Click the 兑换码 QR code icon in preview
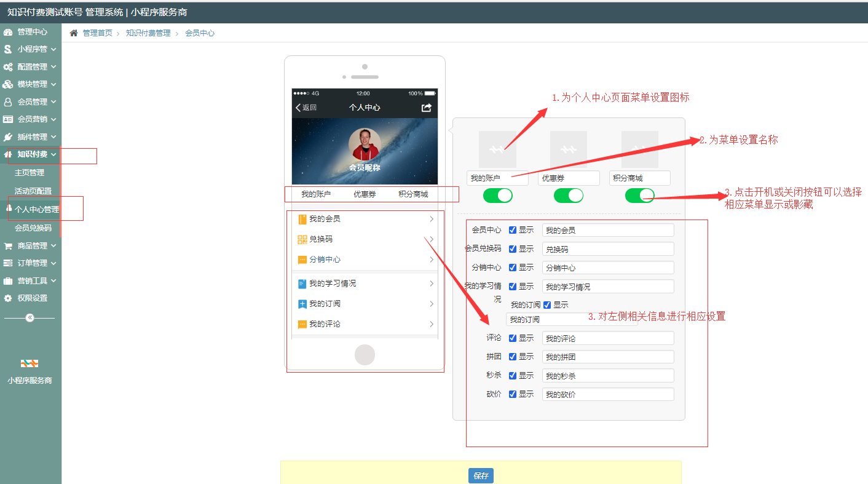 [x=302, y=239]
